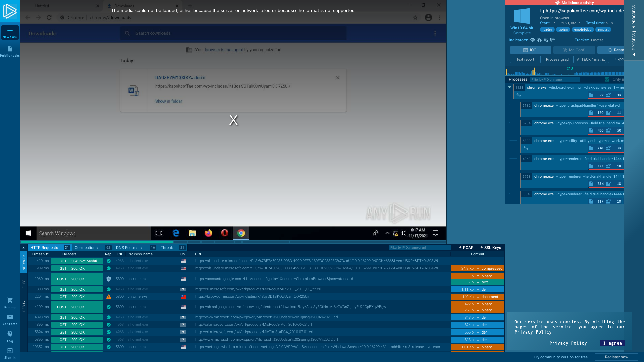
Task: Click the Windows Start button
Action: (29, 233)
